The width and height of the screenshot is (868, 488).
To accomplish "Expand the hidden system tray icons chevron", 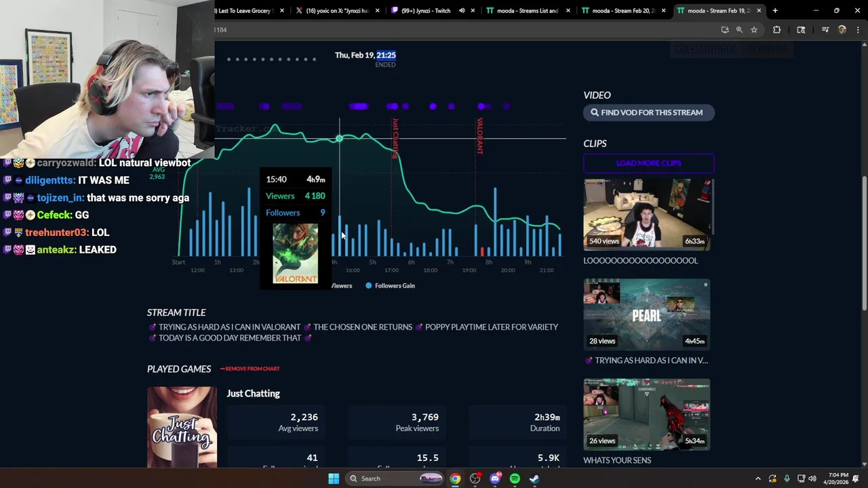I will coord(758,479).
